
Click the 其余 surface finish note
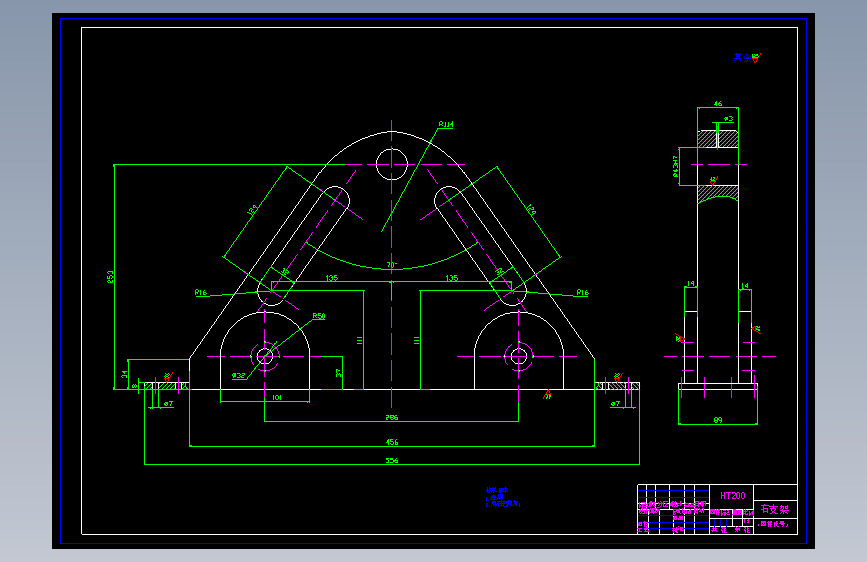[743, 58]
